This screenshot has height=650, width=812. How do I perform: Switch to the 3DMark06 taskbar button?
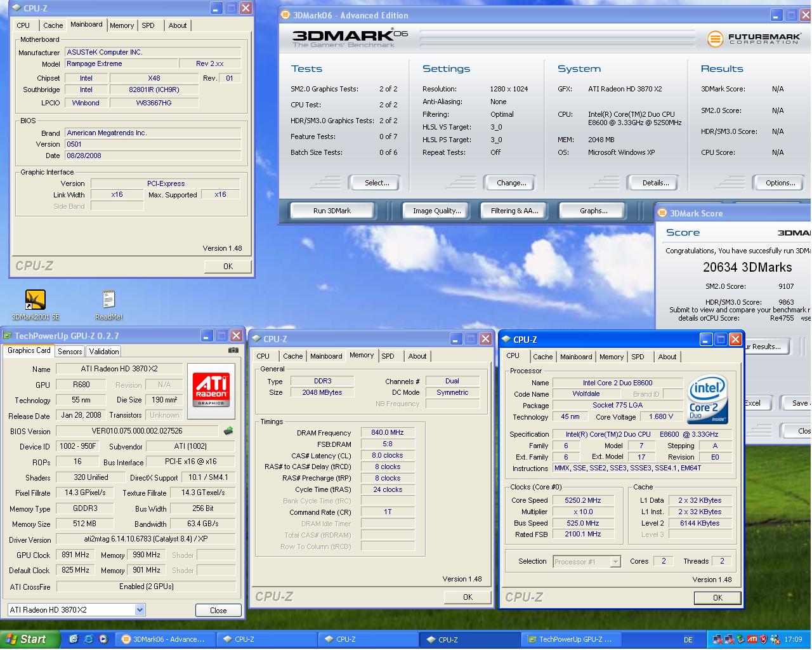tap(166, 639)
